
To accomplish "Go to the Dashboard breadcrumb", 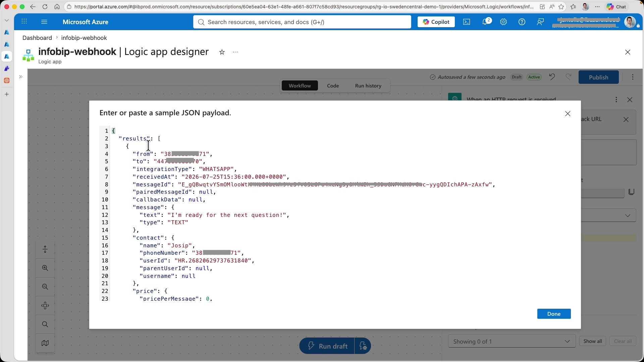I will [x=37, y=38].
